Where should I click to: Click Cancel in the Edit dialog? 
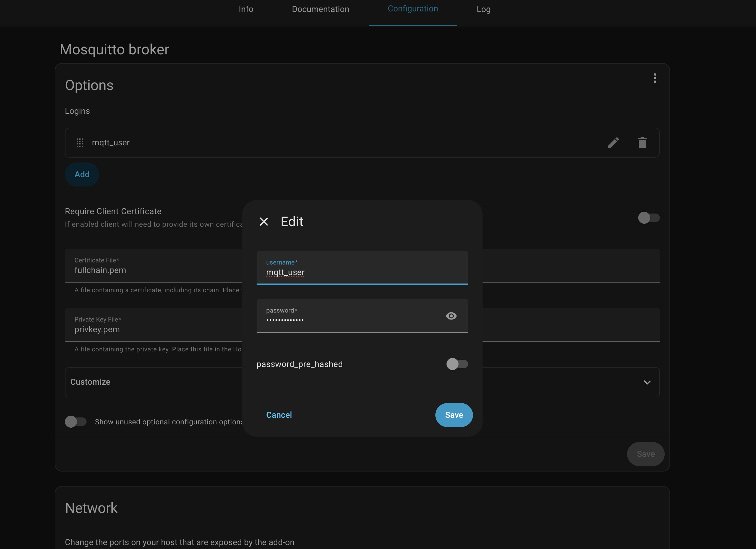pos(279,415)
